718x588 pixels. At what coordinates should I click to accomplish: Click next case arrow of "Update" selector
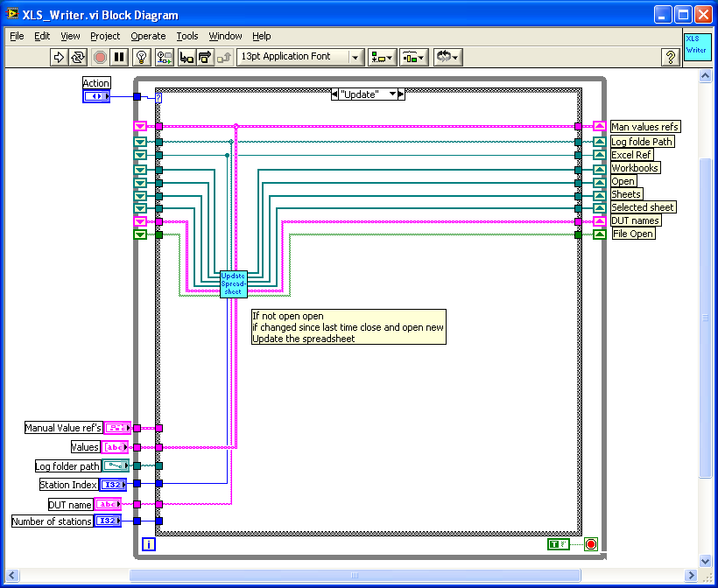(401, 94)
